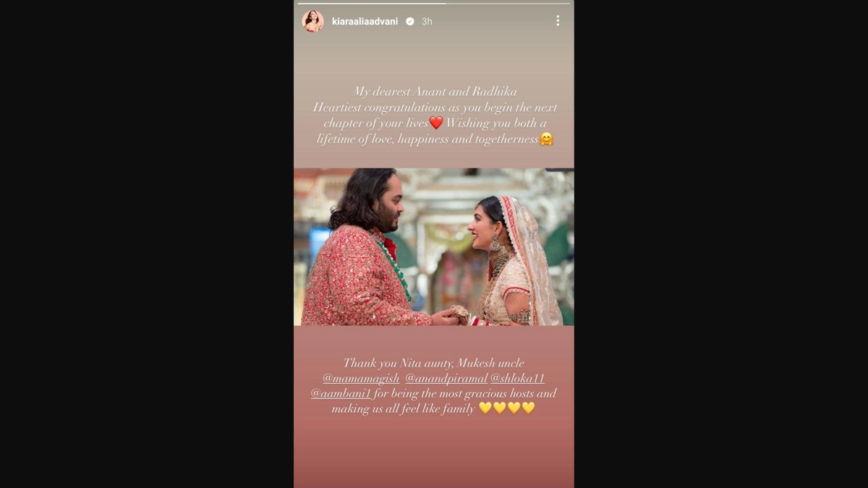This screenshot has height=488, width=868.
Task: Tap the kiaraaliaadvani profile avatar
Action: point(312,21)
